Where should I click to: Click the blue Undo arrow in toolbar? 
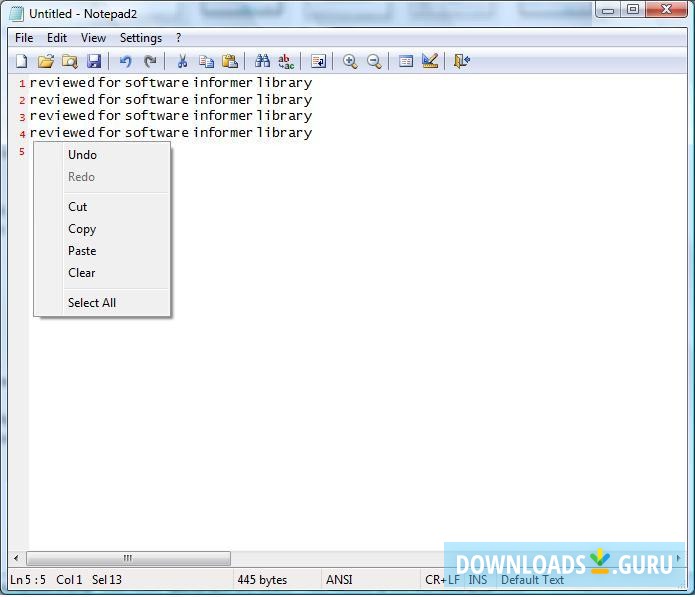tap(126, 61)
